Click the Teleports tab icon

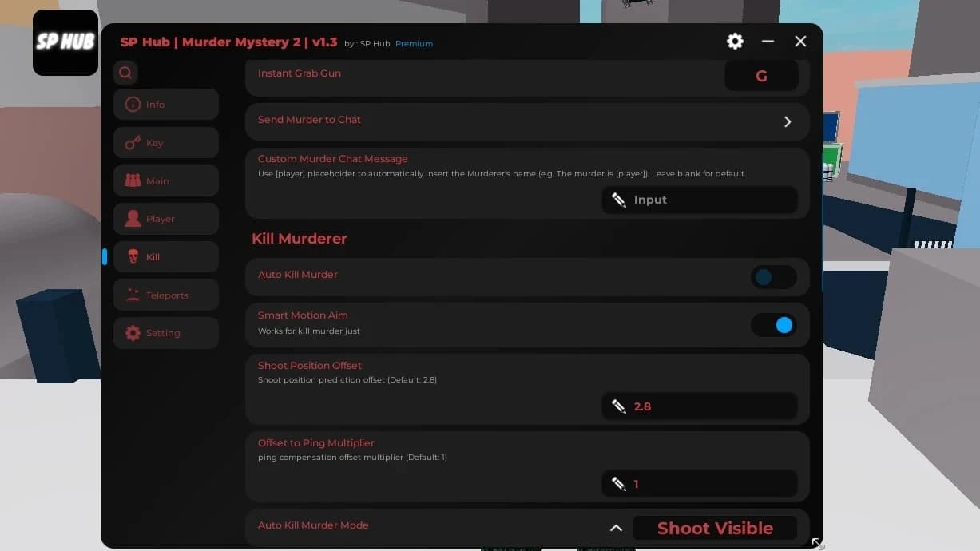tap(133, 295)
